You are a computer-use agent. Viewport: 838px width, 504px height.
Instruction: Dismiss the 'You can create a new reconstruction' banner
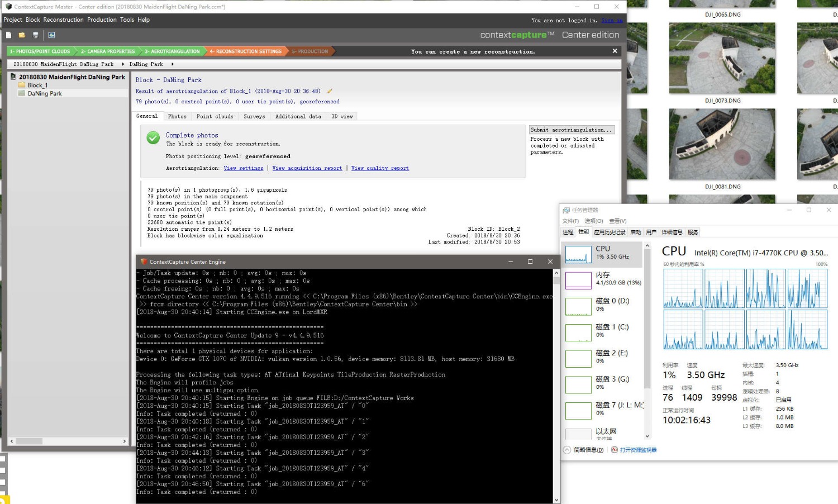(x=615, y=51)
